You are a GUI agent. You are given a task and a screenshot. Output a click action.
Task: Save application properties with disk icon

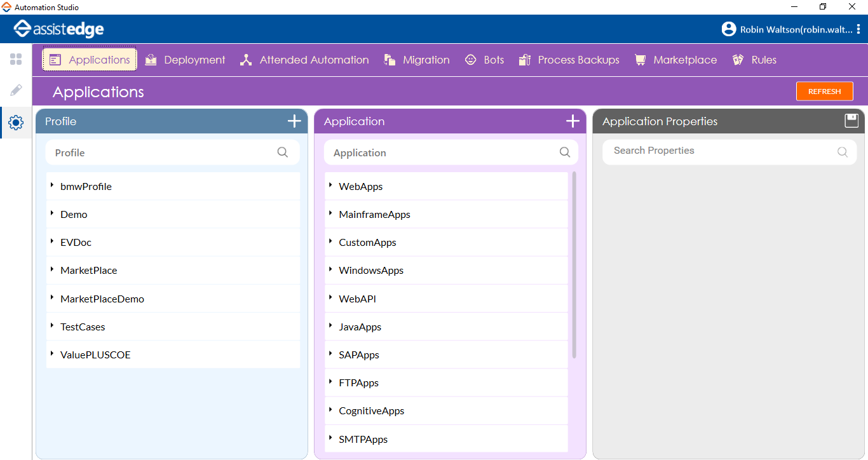(851, 121)
